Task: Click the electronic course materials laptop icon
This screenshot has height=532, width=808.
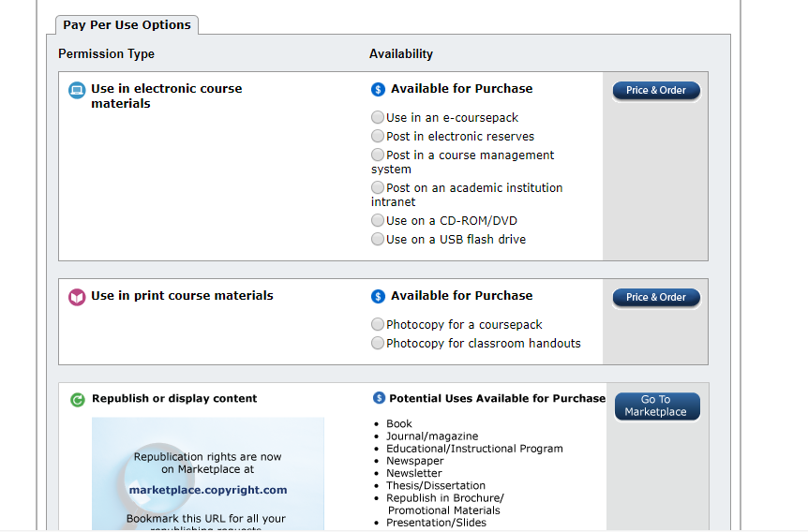Action: [x=77, y=91]
